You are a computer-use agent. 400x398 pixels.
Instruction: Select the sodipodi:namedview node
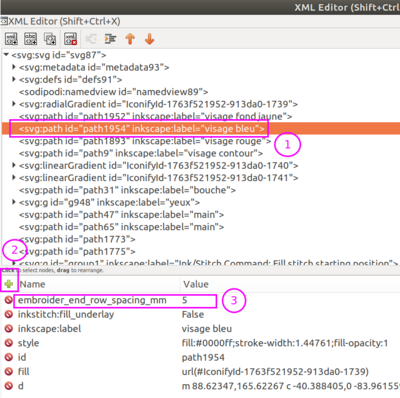(x=114, y=92)
